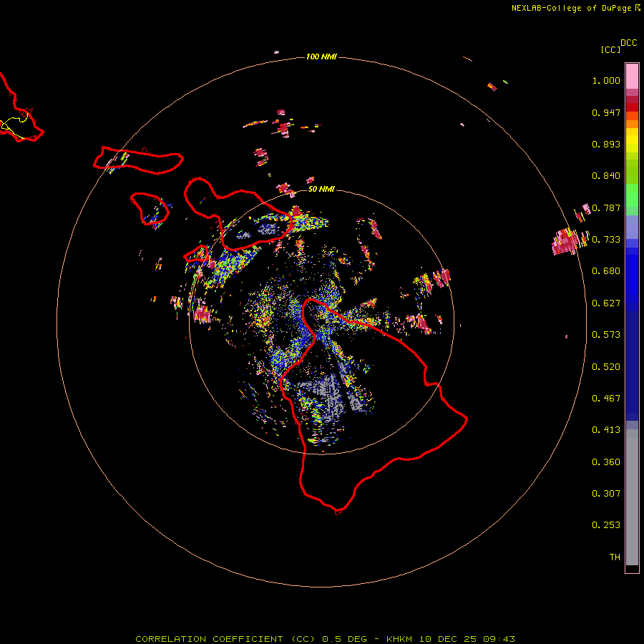The height and width of the screenshot is (644, 644).
Task: Click the DCC label above the color scale
Action: coord(628,43)
